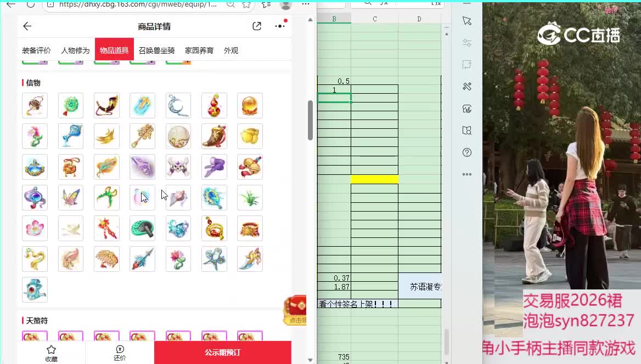Select the gold ingot token
This screenshot has height=364, width=641.
click(250, 136)
